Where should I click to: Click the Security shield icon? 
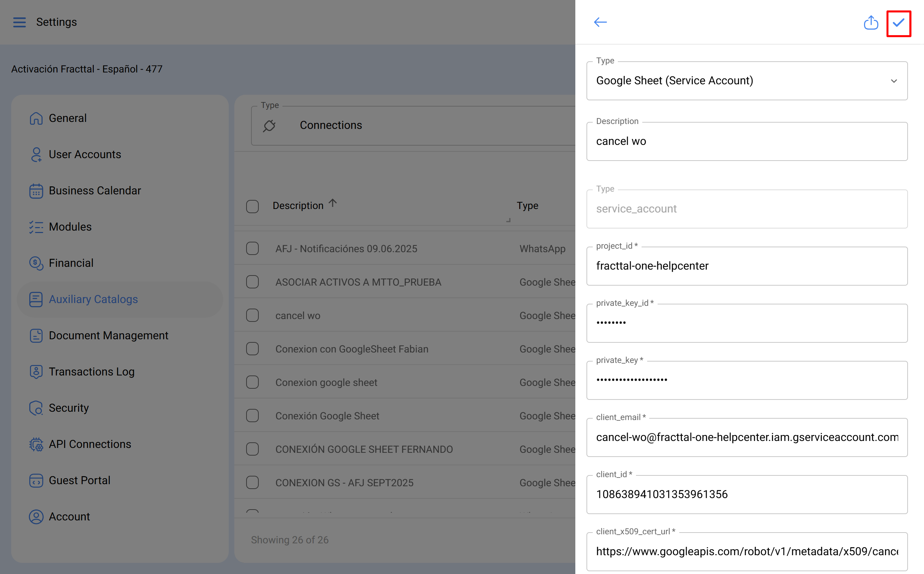pyautogui.click(x=36, y=408)
